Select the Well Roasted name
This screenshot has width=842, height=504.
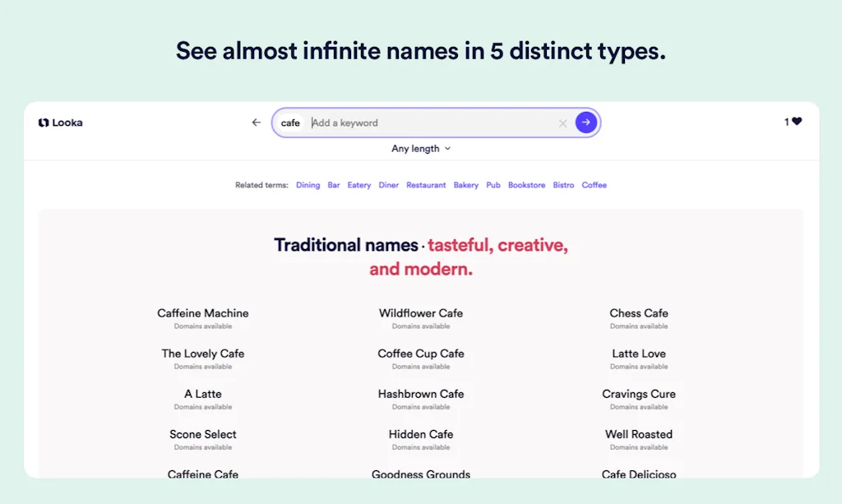639,434
